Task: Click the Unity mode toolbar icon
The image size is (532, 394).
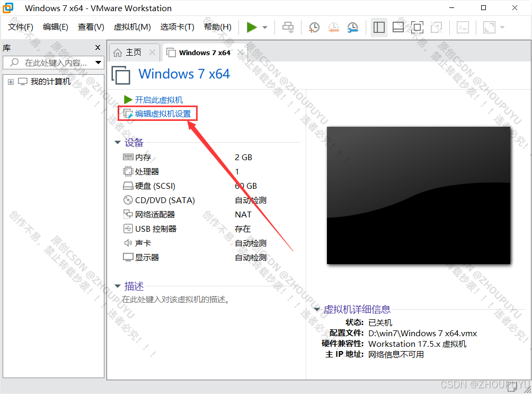Action: tap(436, 27)
